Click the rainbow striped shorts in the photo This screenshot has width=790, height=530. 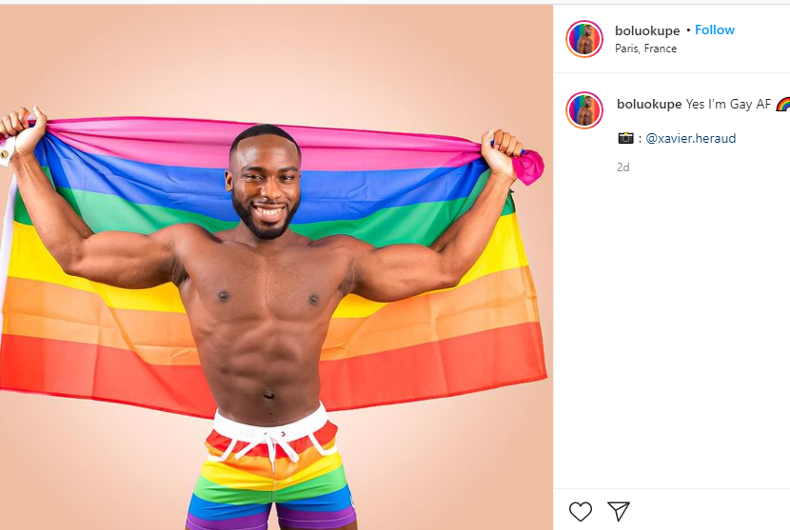click(272, 469)
